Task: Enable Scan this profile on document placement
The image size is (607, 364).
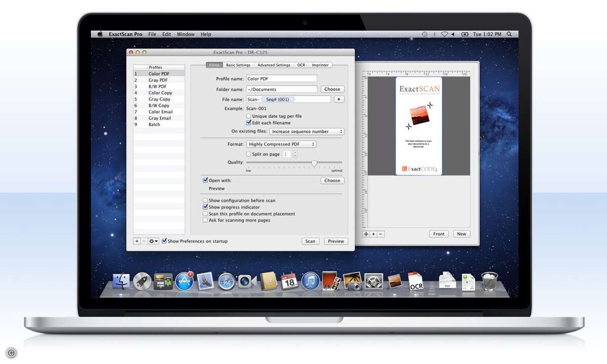Action: pos(205,214)
